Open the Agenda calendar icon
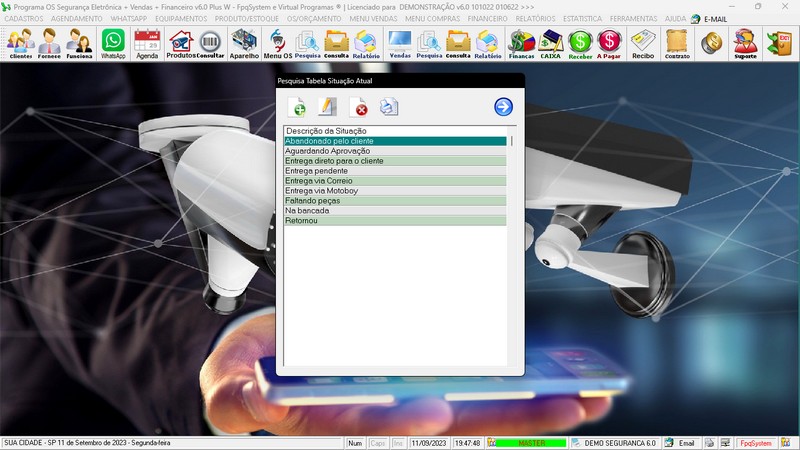This screenshot has height=450, width=800. click(147, 44)
